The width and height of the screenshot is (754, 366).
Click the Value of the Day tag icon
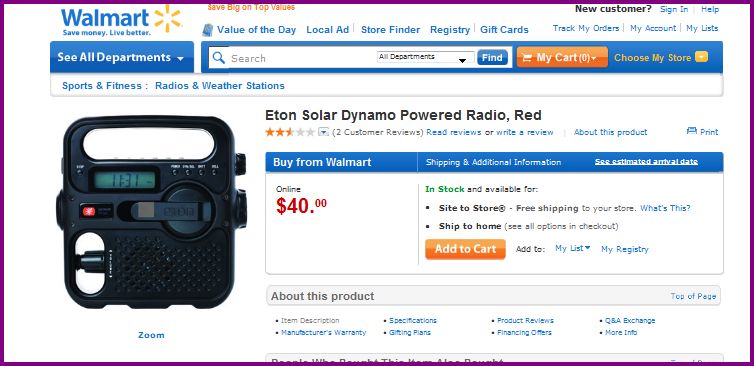[x=207, y=30]
